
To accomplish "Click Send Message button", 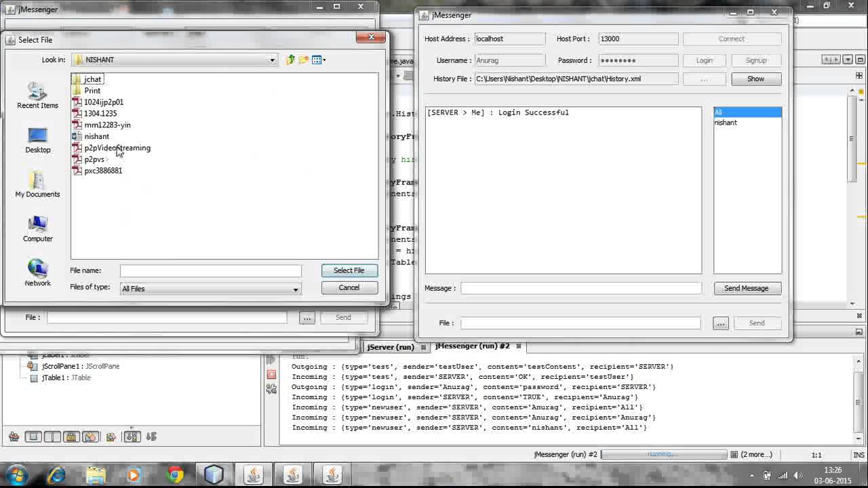I will pyautogui.click(x=747, y=288).
